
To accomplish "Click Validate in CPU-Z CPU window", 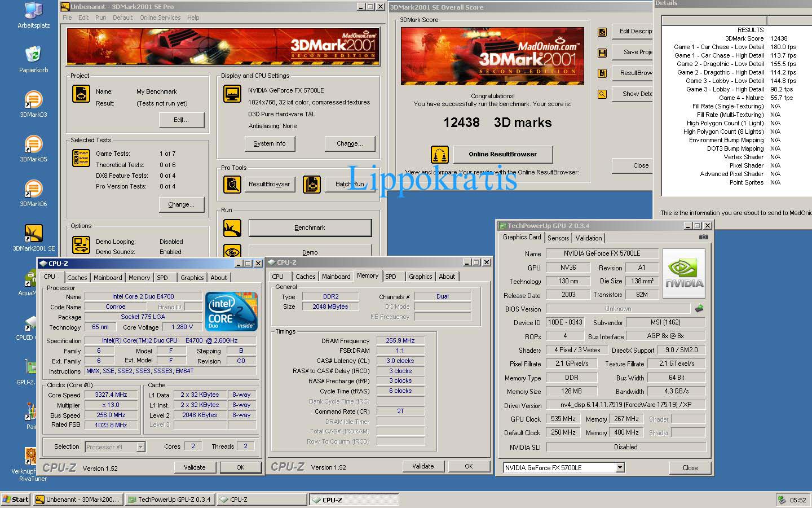I will [x=195, y=467].
